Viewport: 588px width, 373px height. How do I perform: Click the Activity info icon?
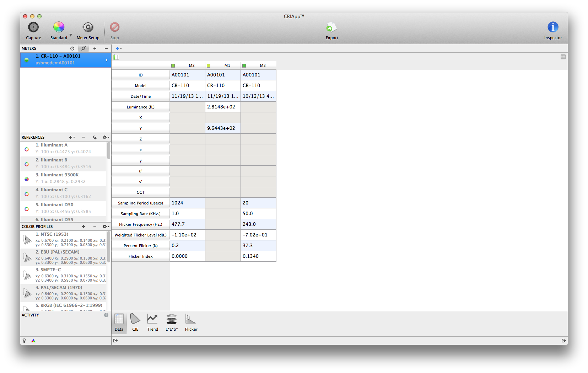tap(106, 315)
